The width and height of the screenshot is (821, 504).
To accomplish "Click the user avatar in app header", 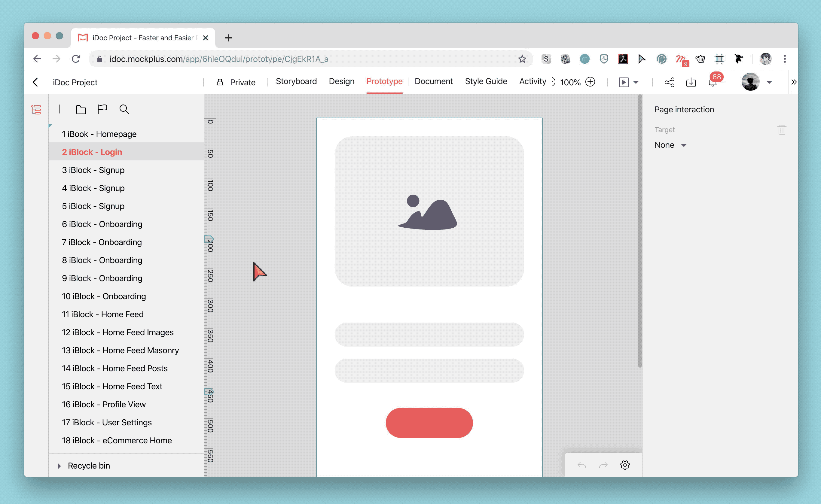I will click(750, 82).
